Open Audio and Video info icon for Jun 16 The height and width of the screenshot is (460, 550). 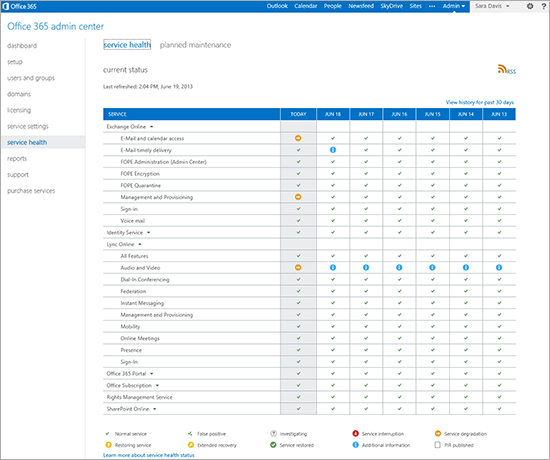tap(399, 267)
